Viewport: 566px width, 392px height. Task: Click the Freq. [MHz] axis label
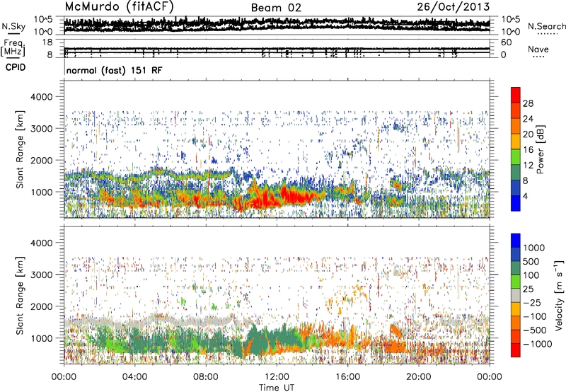13,48
